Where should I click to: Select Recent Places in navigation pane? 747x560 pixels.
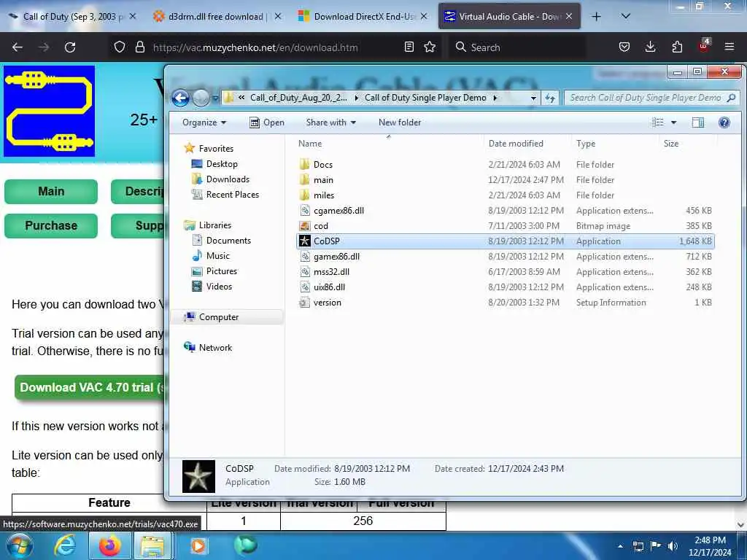pyautogui.click(x=232, y=194)
